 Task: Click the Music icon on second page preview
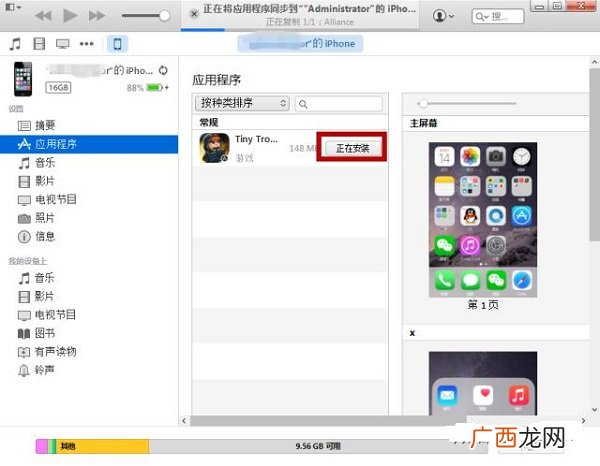518,395
